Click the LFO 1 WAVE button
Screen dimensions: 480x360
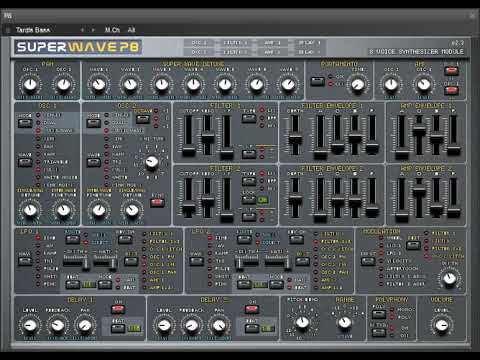pyautogui.click(x=25, y=261)
